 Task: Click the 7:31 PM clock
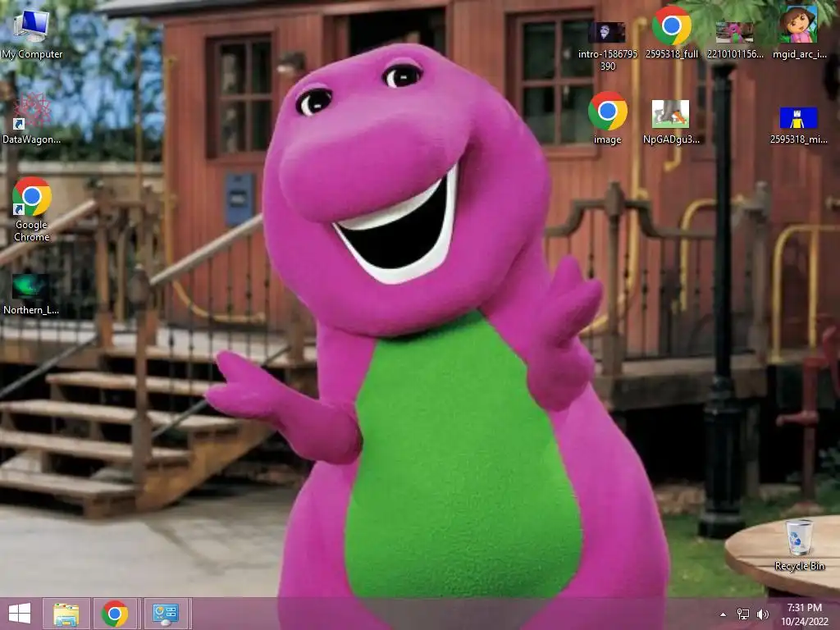804,608
